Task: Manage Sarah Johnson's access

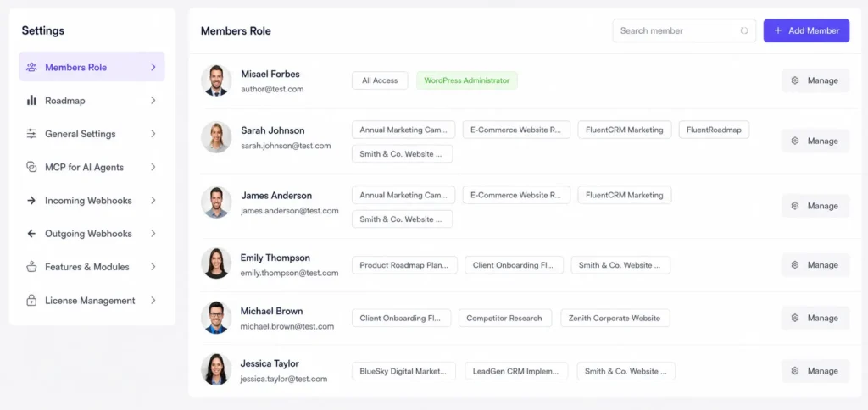Action: (x=815, y=141)
